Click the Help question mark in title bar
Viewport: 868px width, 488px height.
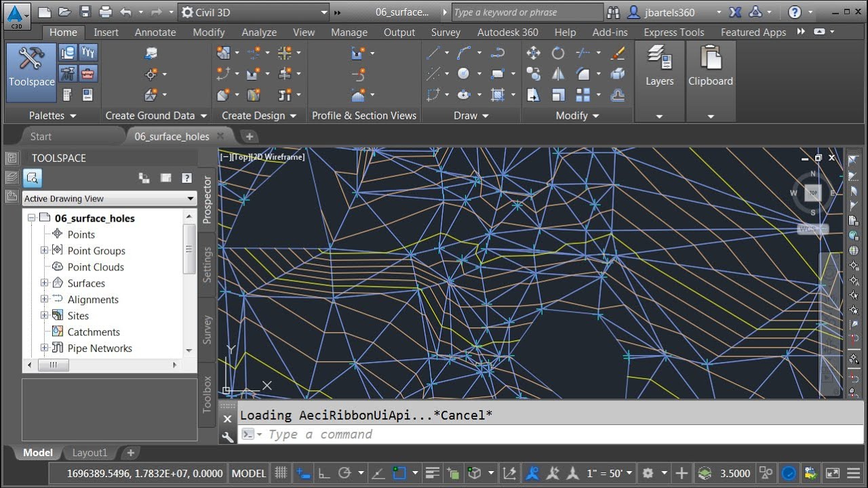795,12
